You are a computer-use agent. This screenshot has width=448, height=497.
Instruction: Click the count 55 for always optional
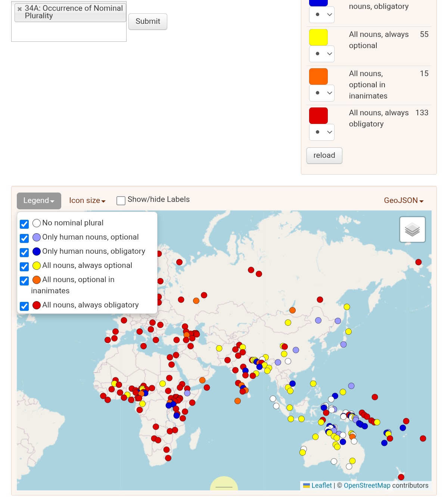pos(424,34)
